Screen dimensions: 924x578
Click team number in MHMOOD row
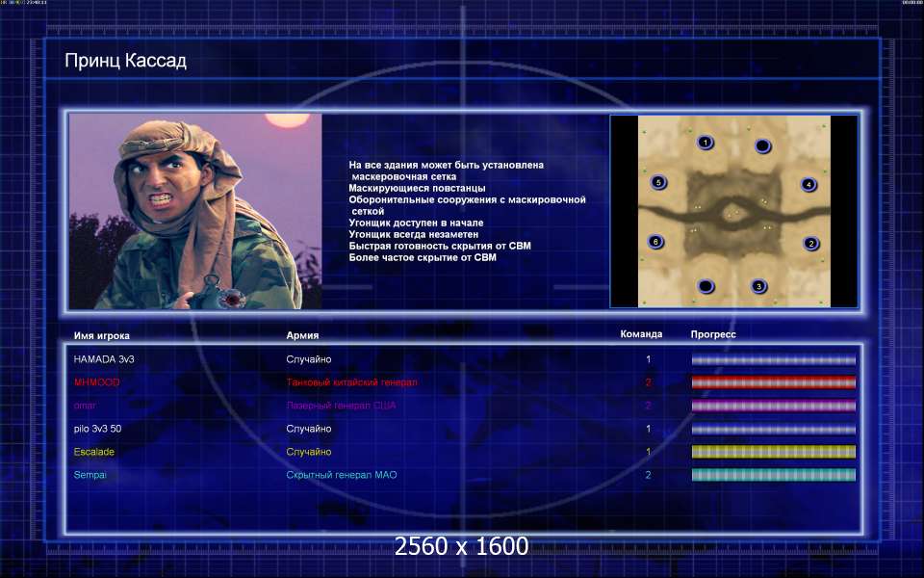[x=648, y=382]
